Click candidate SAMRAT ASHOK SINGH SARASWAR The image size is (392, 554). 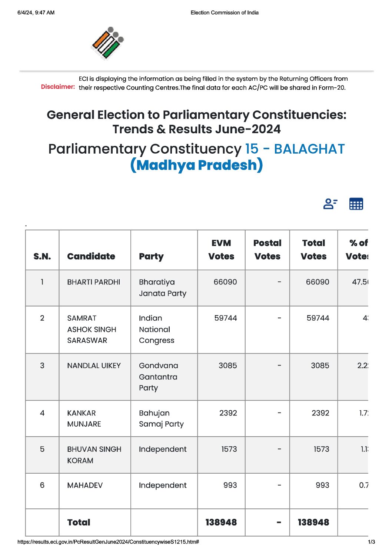[92, 329]
